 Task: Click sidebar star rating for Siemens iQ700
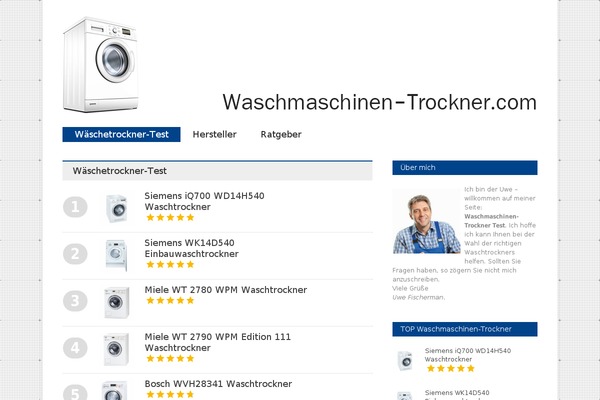(x=451, y=368)
